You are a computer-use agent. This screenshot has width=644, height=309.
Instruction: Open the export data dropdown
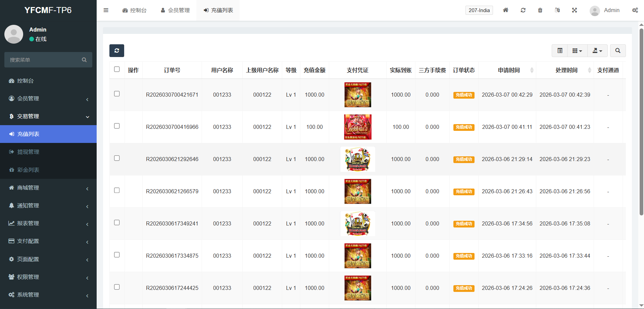pyautogui.click(x=597, y=51)
